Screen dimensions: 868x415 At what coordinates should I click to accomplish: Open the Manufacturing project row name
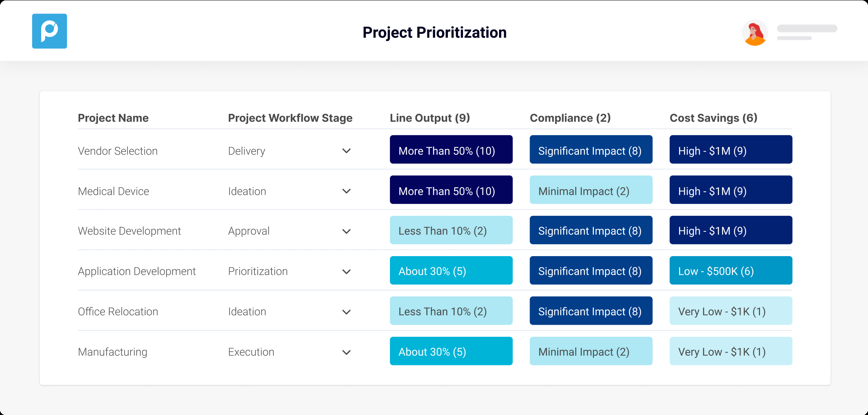[112, 352]
